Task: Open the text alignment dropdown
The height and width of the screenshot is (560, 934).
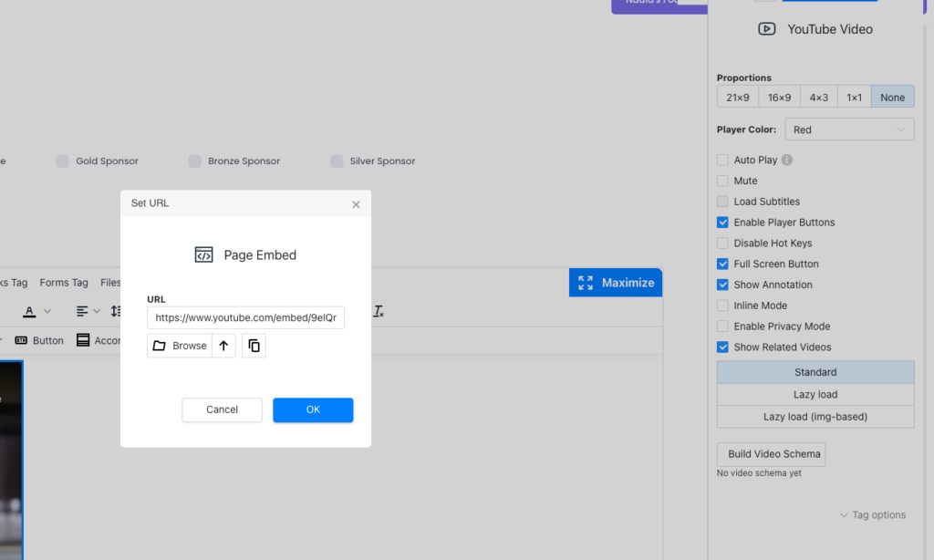Action: click(x=88, y=311)
